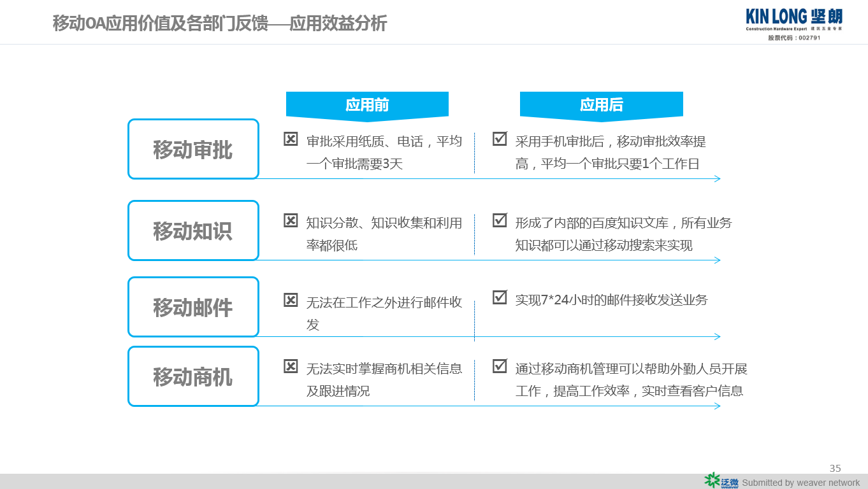This screenshot has width=868, height=489.
Task: Click the checkmark beside 通过移动商机管理
Action: [500, 366]
